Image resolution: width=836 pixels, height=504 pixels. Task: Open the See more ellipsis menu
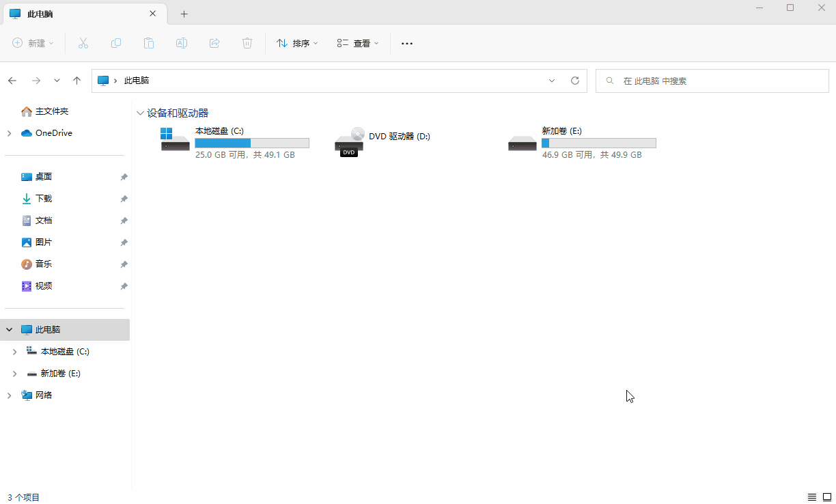[407, 43]
